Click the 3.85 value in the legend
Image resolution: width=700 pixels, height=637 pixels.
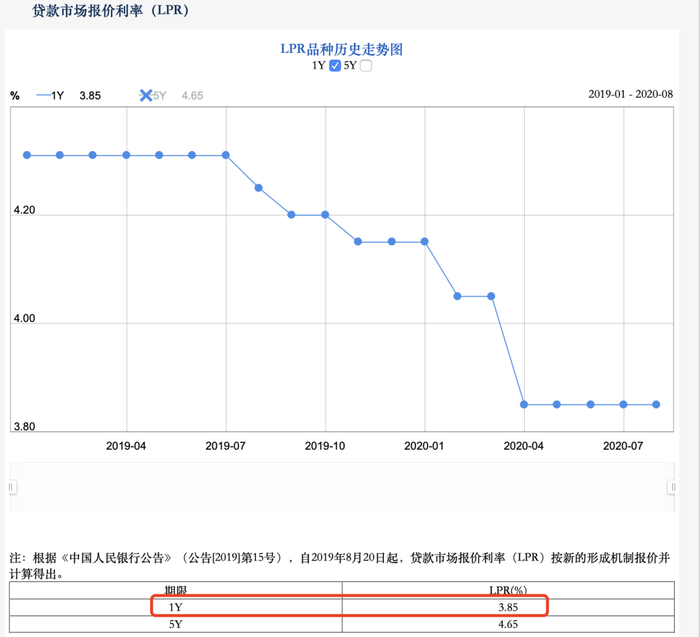point(90,96)
